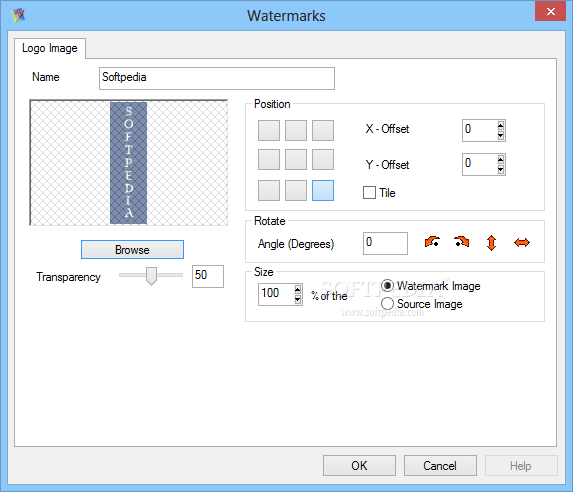The height and width of the screenshot is (492, 573).
Task: Select the center position square
Action: click(296, 159)
